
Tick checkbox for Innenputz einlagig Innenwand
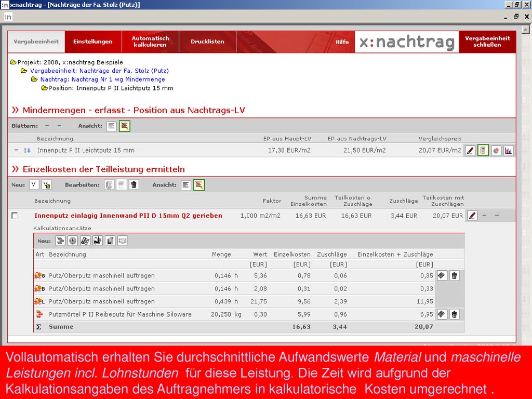15,216
